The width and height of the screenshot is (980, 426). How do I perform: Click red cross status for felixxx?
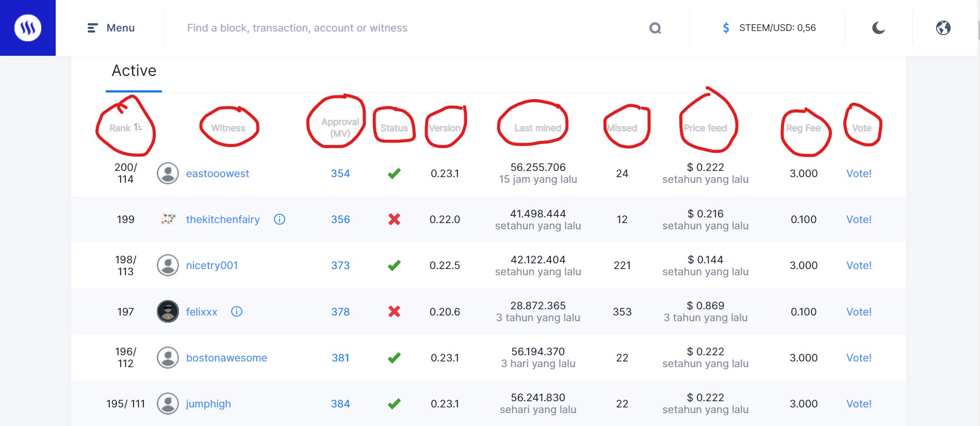click(394, 311)
